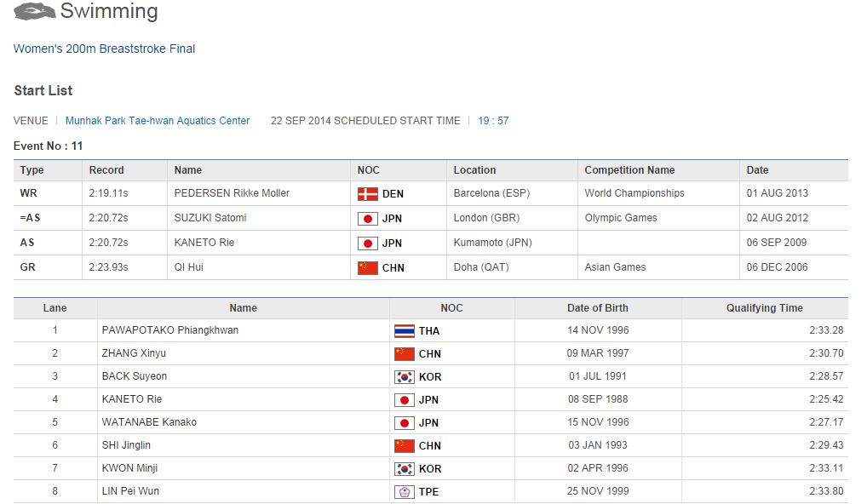Click the Korea flag in KWON Minji's row
This screenshot has width=867, height=504.
coord(404,469)
